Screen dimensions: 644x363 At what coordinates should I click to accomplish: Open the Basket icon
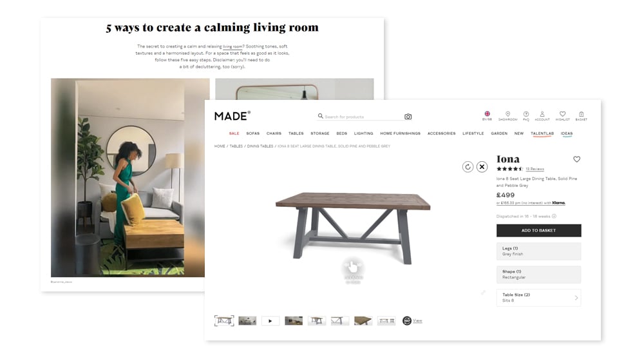581,114
